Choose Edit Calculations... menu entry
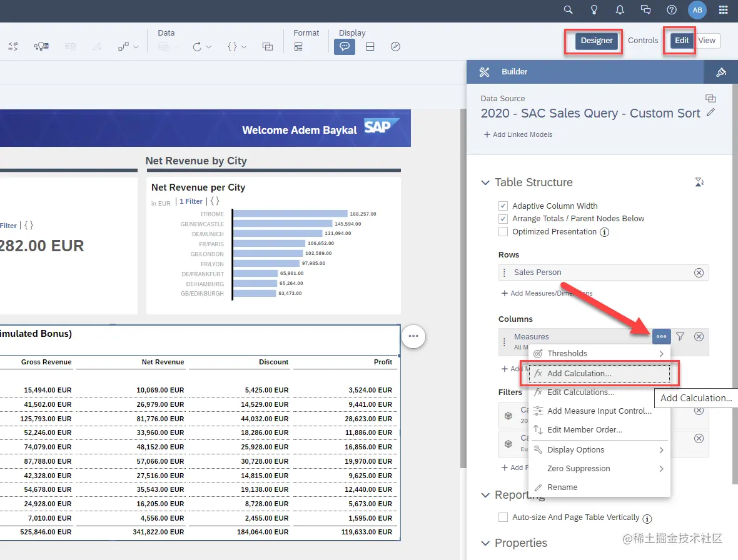The width and height of the screenshot is (738, 560). (x=599, y=392)
